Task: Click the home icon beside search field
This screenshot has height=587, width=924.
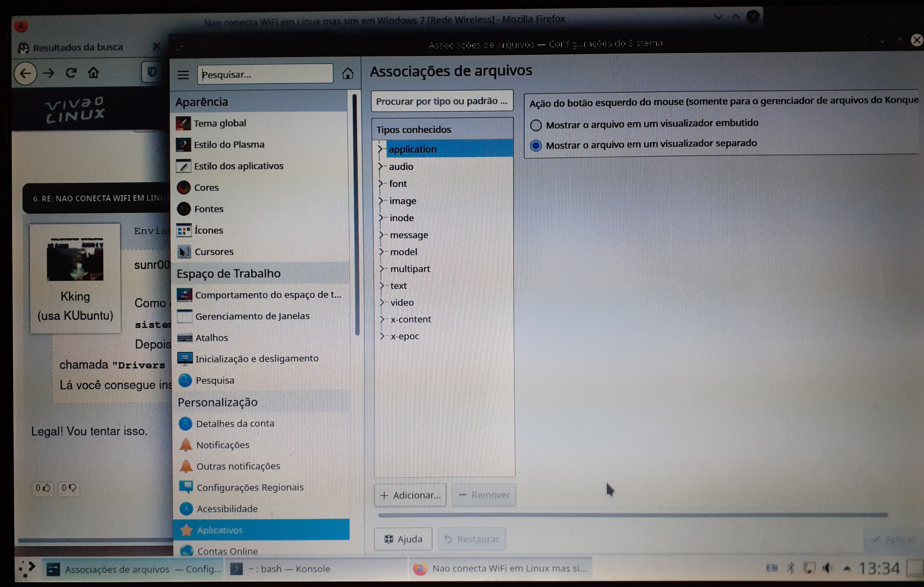Action: [x=348, y=73]
